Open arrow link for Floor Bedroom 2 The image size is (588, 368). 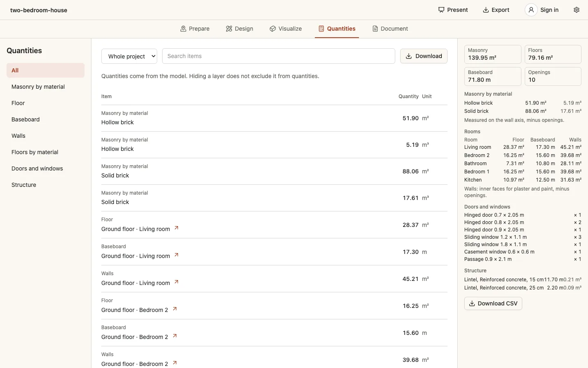[175, 309]
